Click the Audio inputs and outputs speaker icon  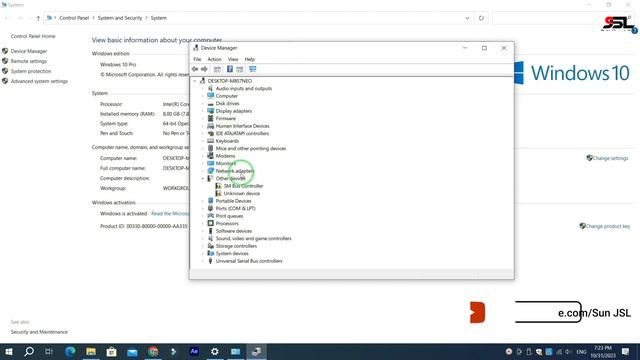[x=210, y=88]
